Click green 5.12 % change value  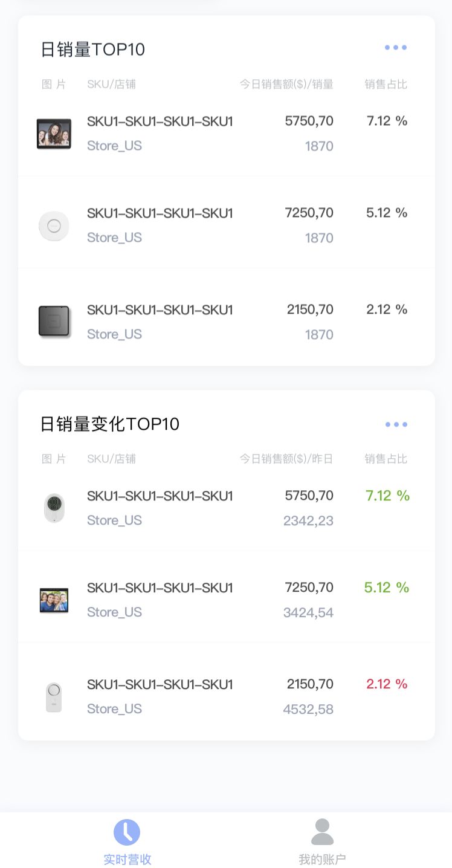click(387, 588)
